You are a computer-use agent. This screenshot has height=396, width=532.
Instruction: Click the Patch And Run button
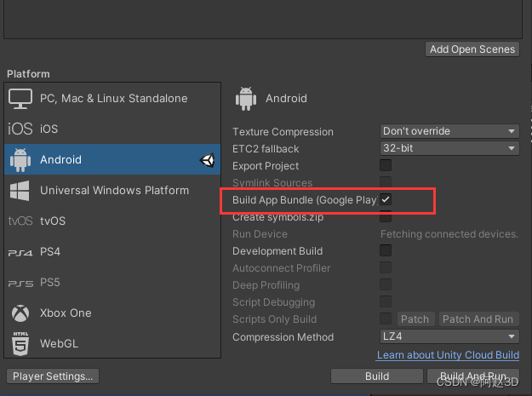[479, 319]
